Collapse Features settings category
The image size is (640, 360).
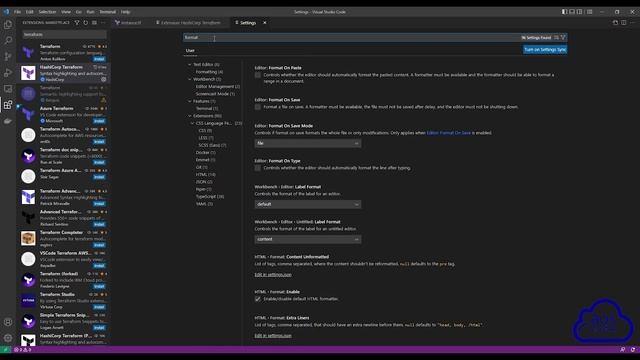tap(190, 101)
